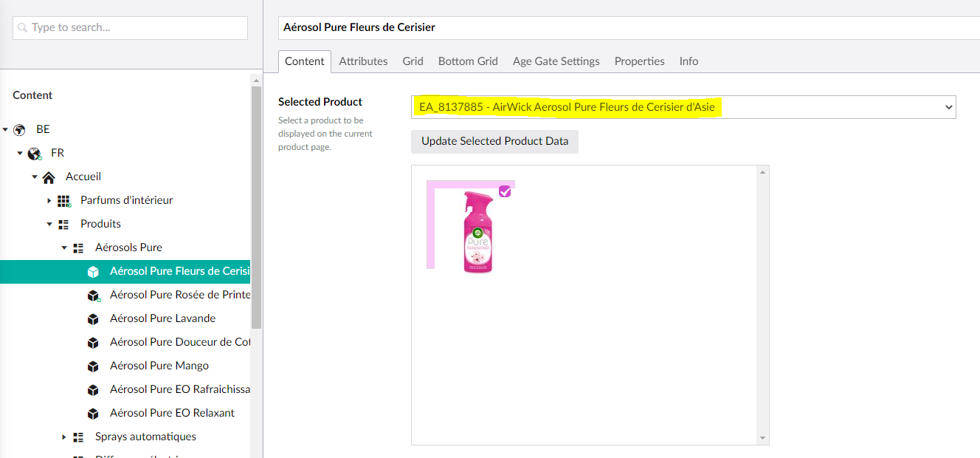980x458 pixels.
Task: Expand the Parfums d'intérieur node
Action: 49,200
